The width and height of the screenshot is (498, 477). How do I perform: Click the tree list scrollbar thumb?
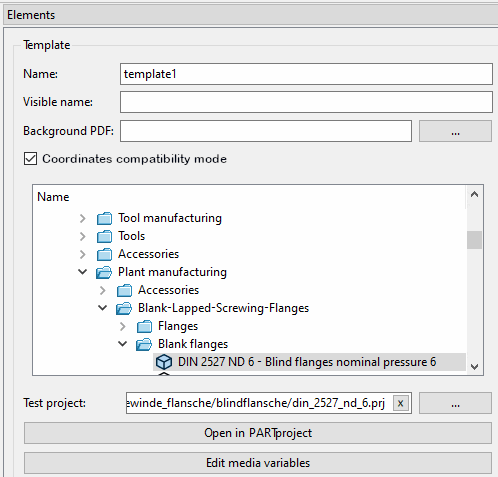[x=474, y=240]
